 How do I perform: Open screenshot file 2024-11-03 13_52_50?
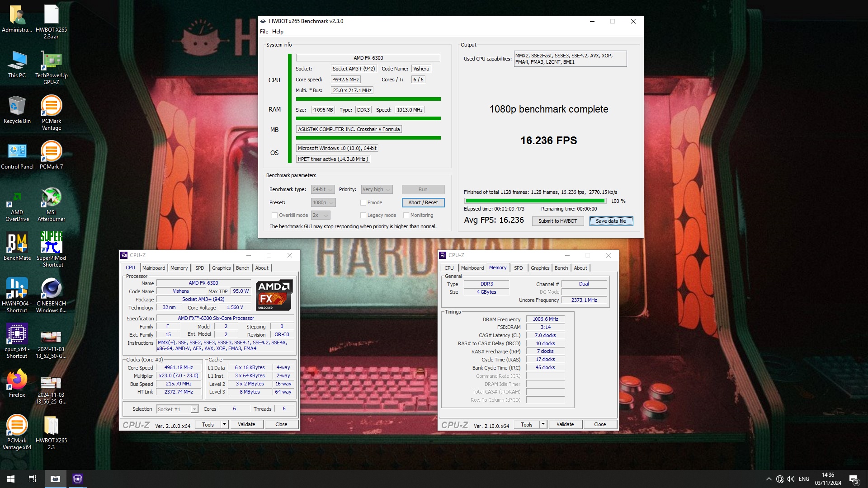pos(51,343)
